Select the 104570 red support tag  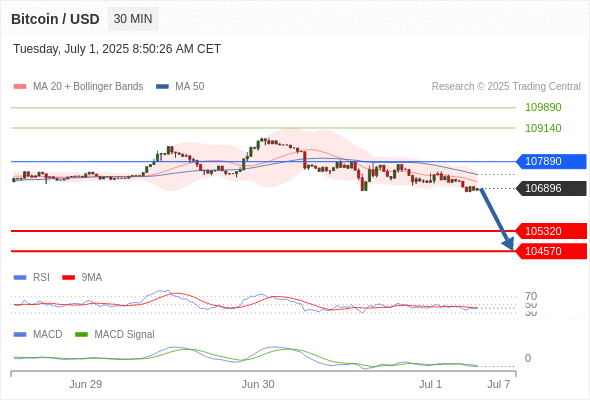click(551, 251)
